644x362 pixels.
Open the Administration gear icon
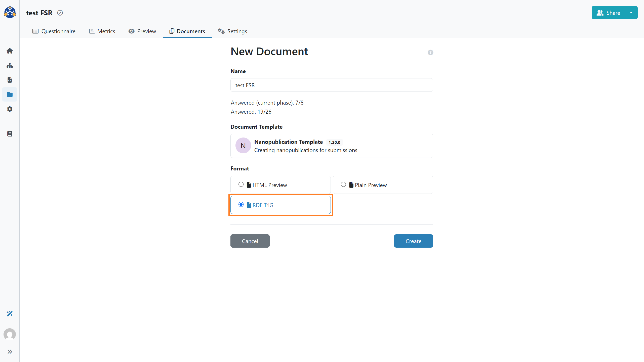click(10, 109)
